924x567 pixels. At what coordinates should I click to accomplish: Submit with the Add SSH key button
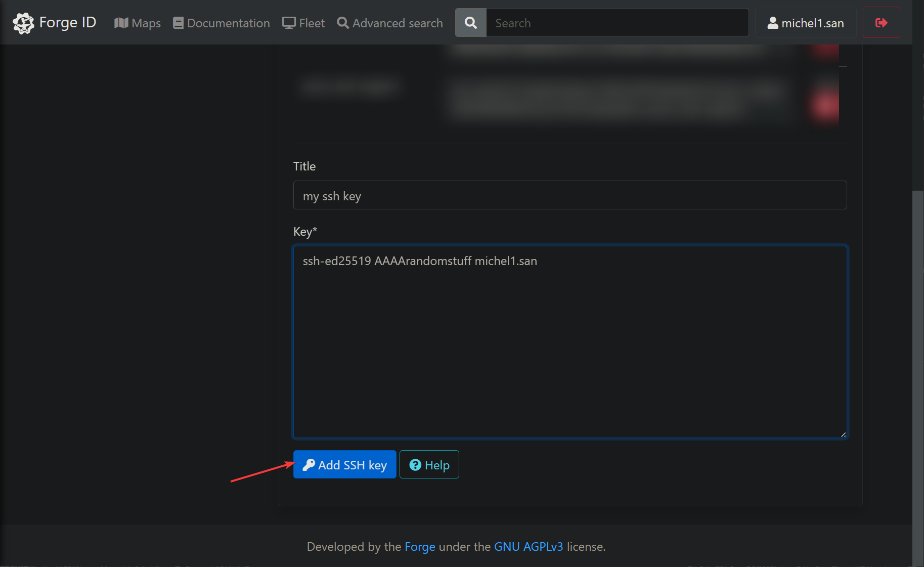click(344, 464)
